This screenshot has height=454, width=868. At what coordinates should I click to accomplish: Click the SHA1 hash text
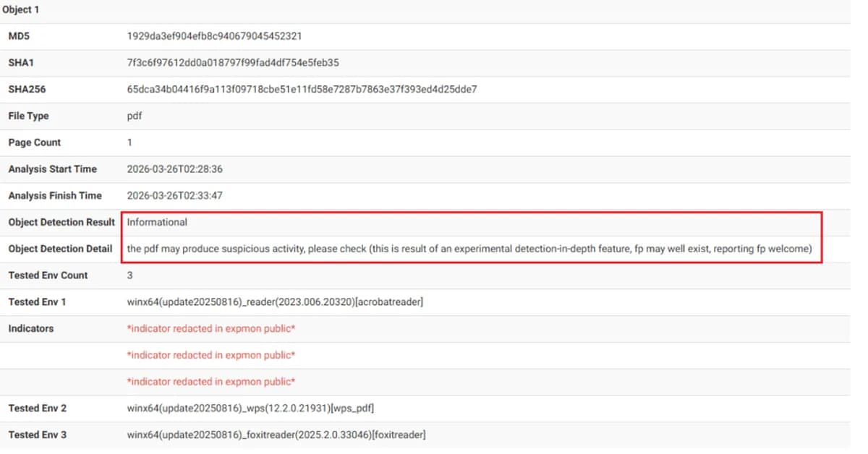(x=224, y=62)
